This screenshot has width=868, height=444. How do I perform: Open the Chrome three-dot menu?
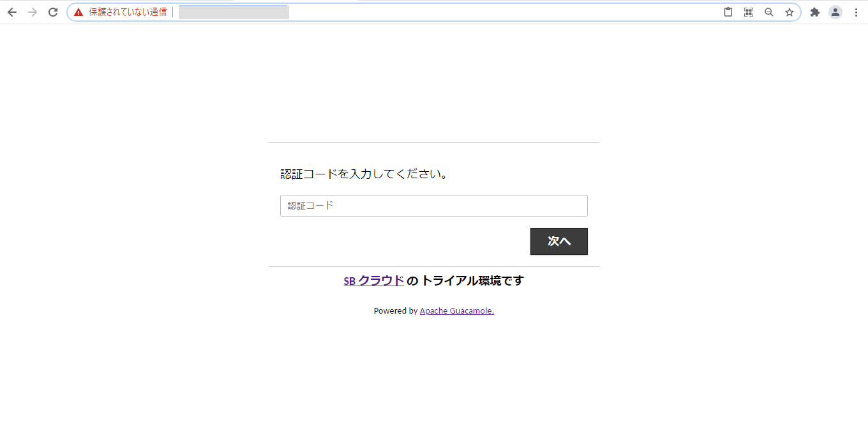(x=856, y=12)
